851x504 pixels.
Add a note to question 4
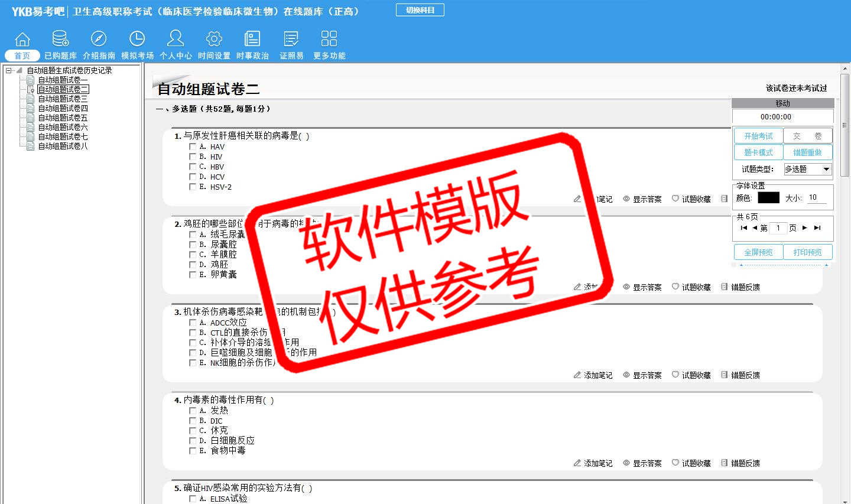pyautogui.click(x=593, y=463)
